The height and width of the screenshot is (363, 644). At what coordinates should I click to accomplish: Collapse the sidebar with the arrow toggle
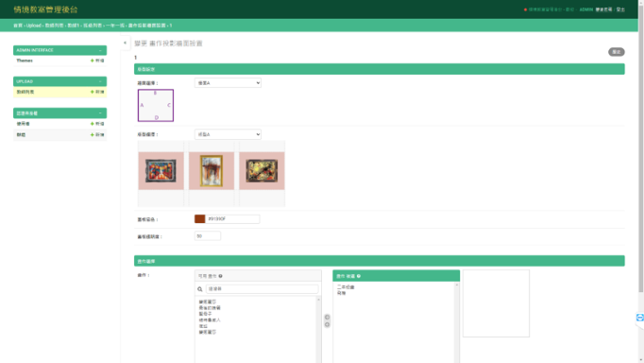[125, 43]
